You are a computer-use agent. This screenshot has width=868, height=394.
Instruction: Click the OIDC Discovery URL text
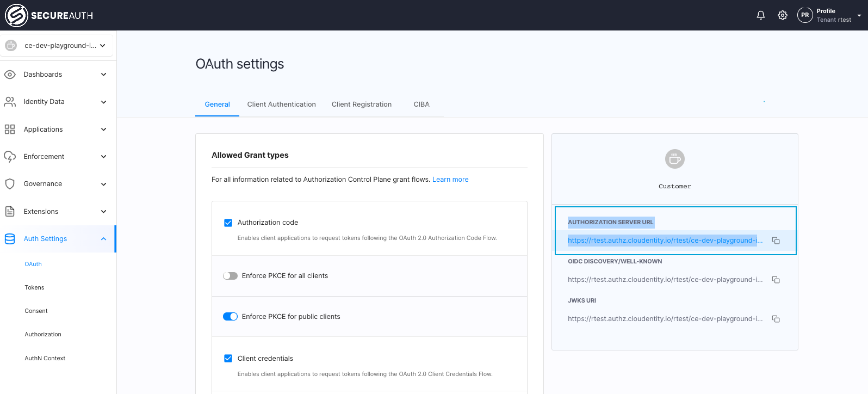665,280
